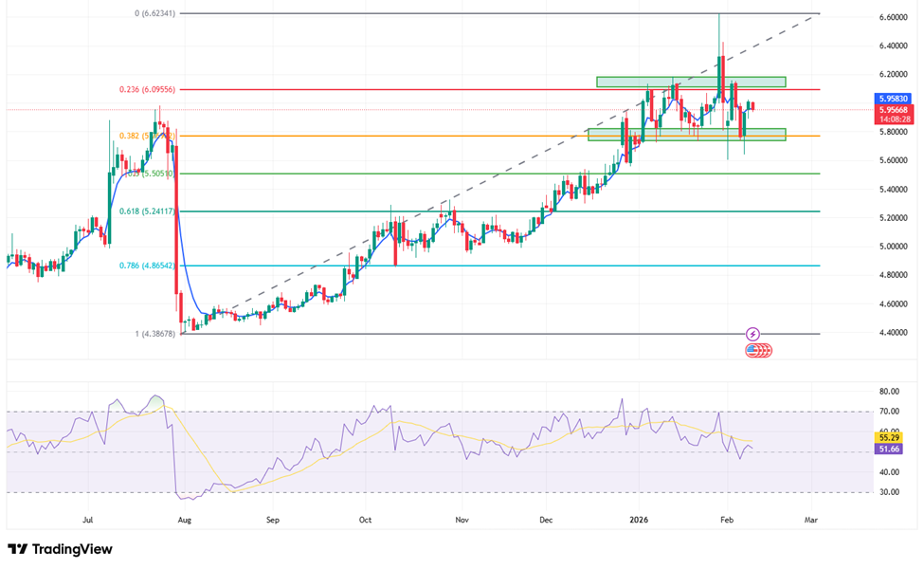Click the red 5.95668 current price tag
Image resolution: width=924 pixels, height=569 pixels.
894,110
